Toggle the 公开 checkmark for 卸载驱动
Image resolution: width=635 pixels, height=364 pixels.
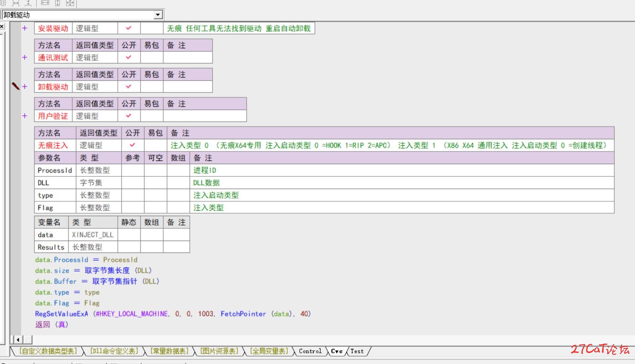[129, 87]
